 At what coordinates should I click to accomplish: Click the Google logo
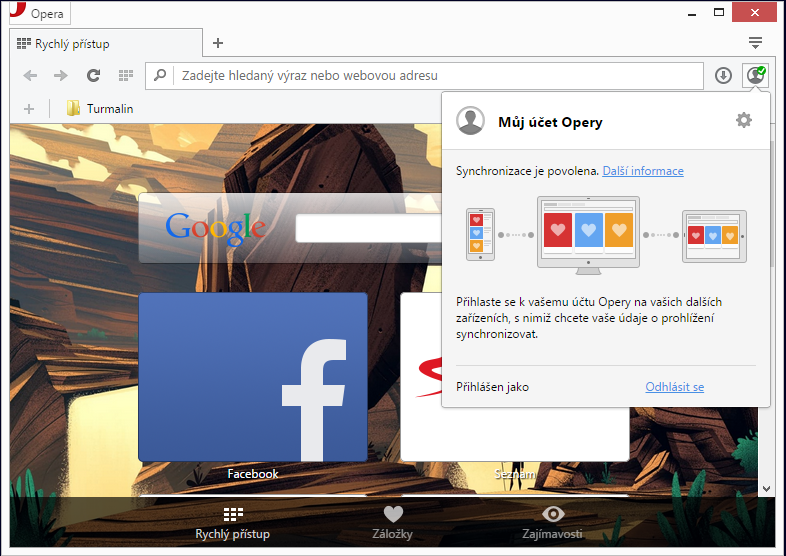pos(216,228)
